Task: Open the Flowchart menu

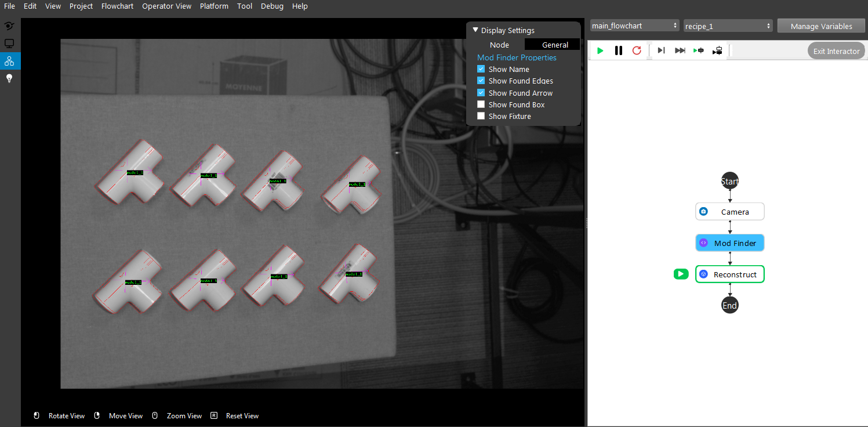Action: [117, 6]
